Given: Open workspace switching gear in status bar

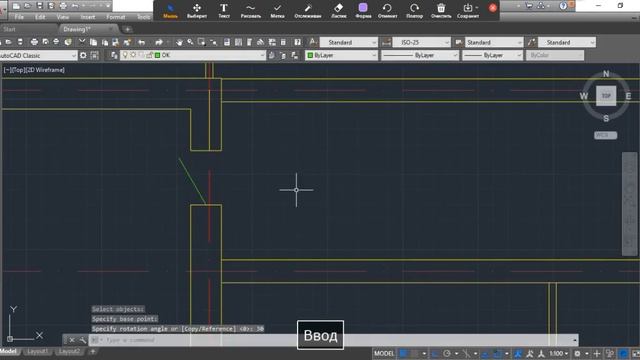Looking at the screenshot, I should click(x=577, y=353).
